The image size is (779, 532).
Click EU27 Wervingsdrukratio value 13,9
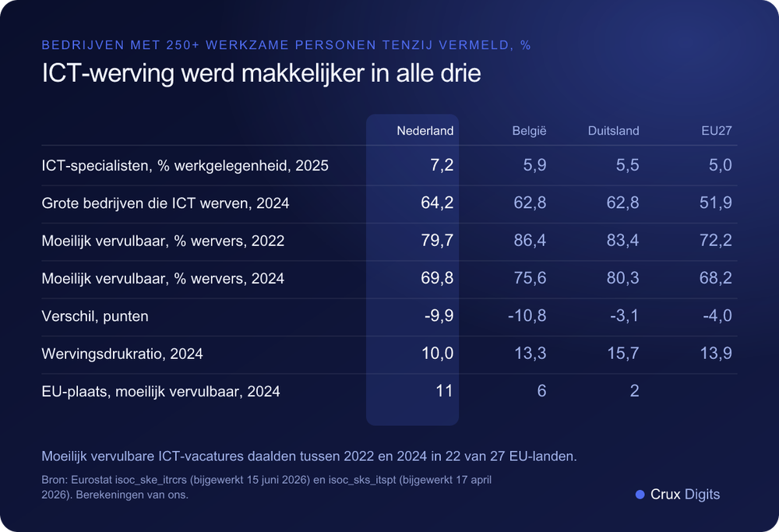coord(716,353)
